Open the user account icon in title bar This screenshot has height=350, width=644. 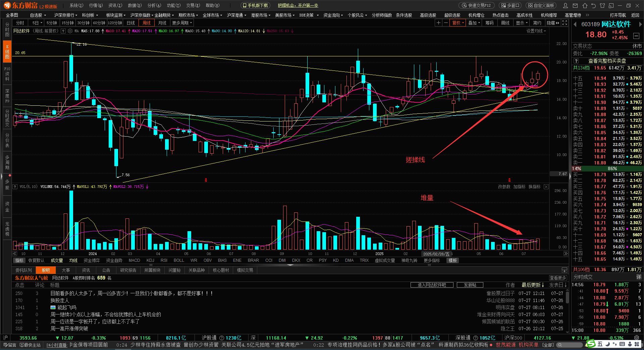[x=566, y=5]
